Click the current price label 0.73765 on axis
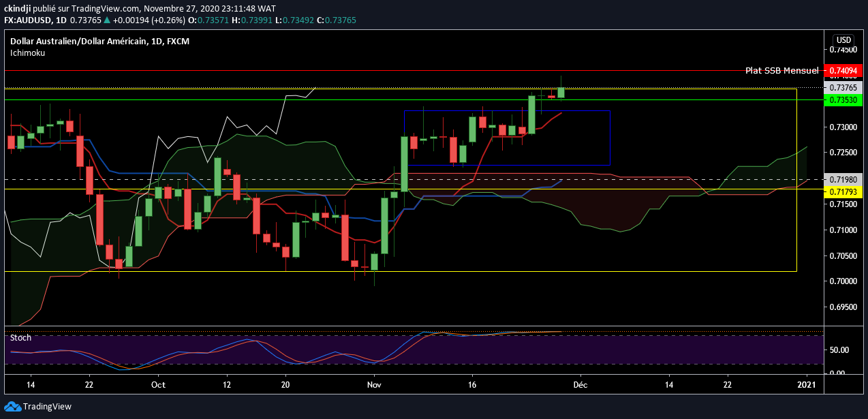868x419 pixels. click(x=843, y=88)
